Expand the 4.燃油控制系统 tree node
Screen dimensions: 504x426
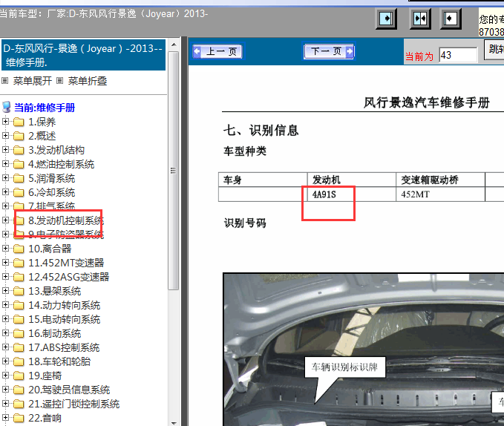pos(5,164)
